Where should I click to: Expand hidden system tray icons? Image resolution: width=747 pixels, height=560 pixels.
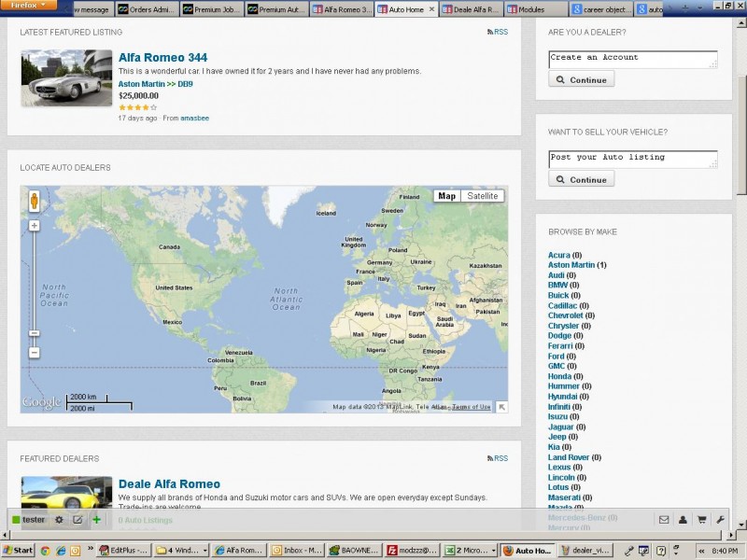pos(702,551)
